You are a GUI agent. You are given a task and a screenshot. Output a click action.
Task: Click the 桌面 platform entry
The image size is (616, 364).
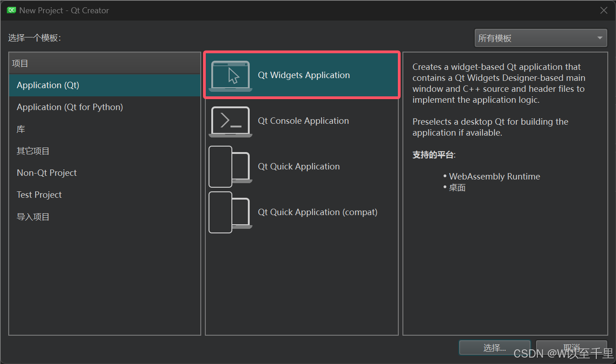pos(457,188)
